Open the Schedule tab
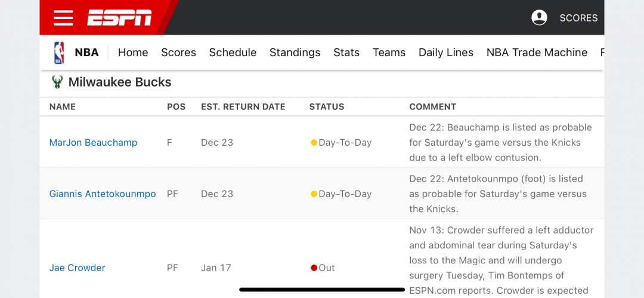This screenshot has width=644, height=298. [233, 53]
